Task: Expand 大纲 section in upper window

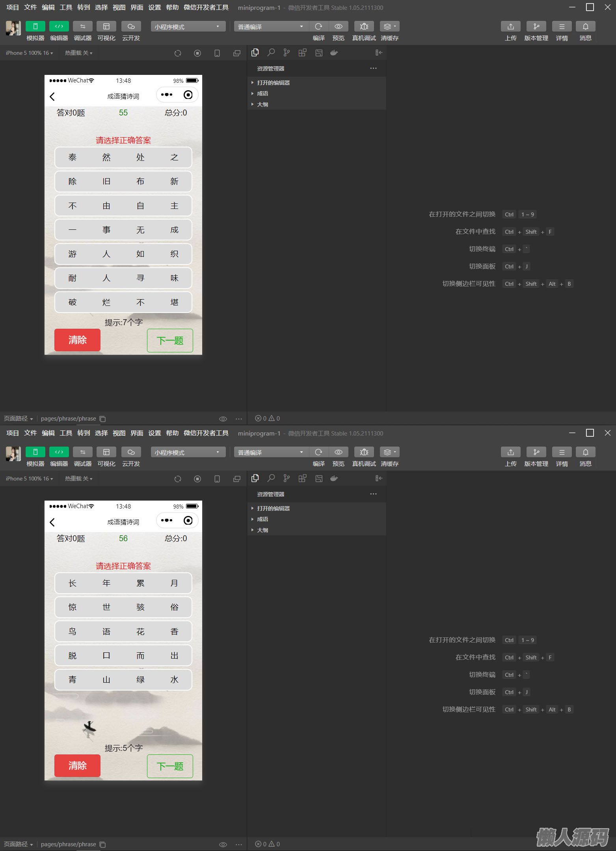Action: pyautogui.click(x=316, y=104)
